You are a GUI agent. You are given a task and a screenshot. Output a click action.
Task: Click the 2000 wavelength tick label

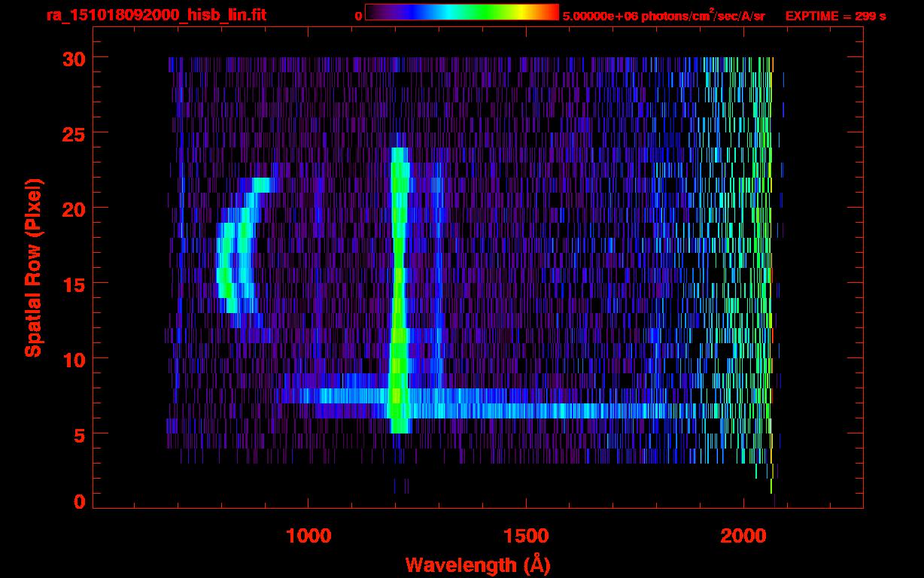pyautogui.click(x=743, y=536)
